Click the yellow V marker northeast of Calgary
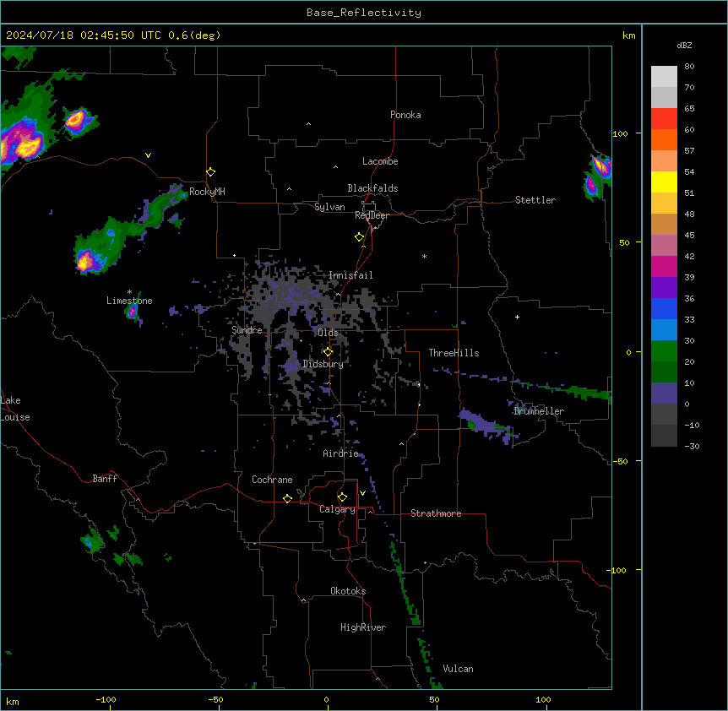 click(362, 493)
